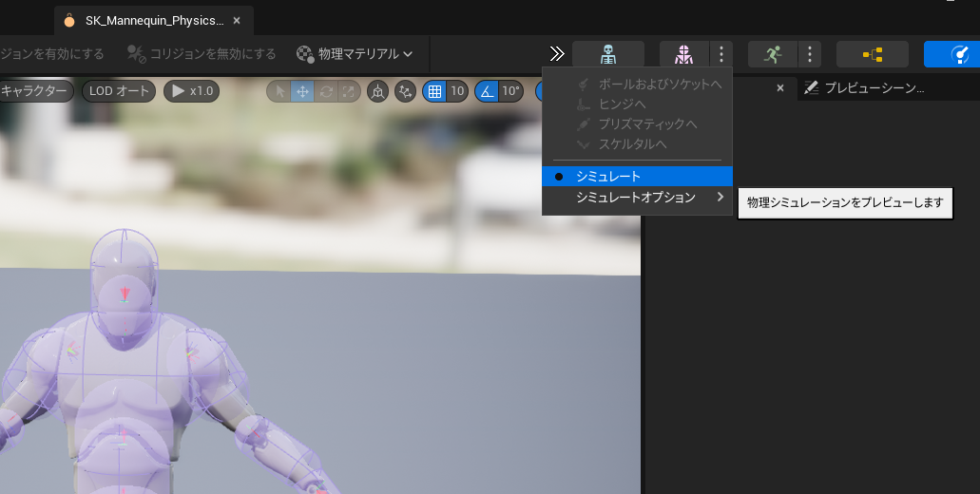Click the Skeleton mode button
Image resolution: width=980 pixels, height=494 pixels.
click(x=608, y=54)
